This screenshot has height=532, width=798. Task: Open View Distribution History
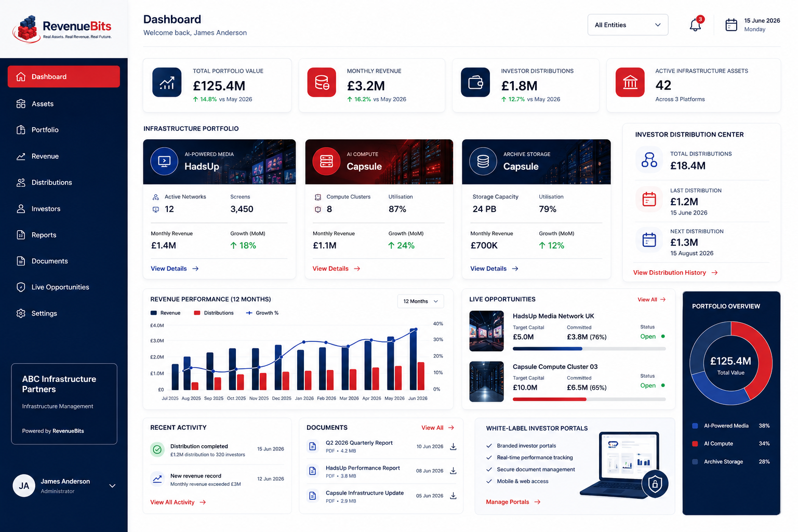click(675, 272)
